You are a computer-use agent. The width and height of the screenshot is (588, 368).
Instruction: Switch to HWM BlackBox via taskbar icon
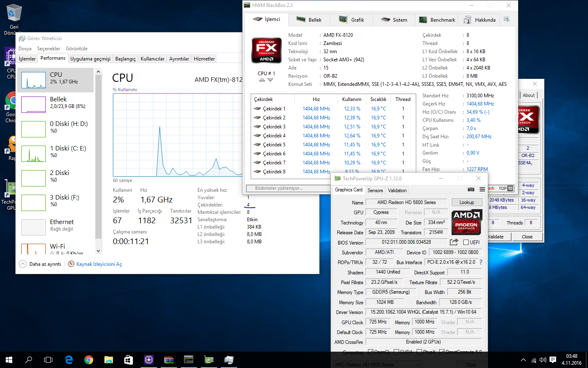tap(189, 360)
